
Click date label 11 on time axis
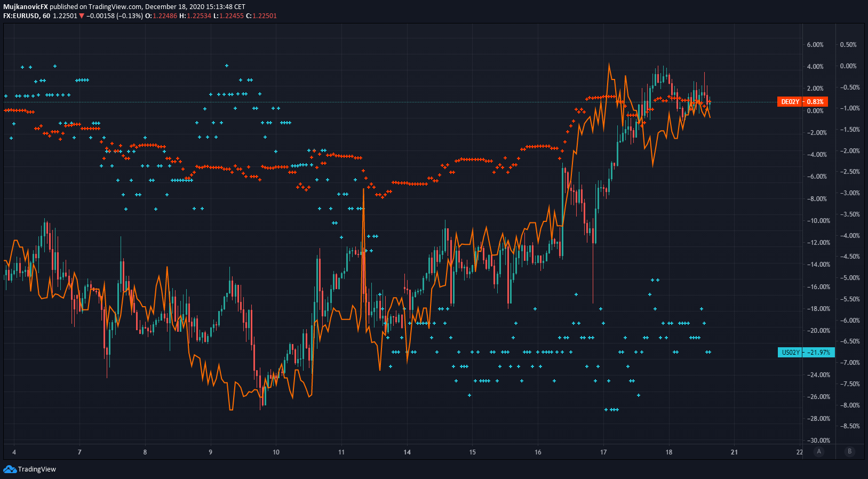tap(341, 452)
